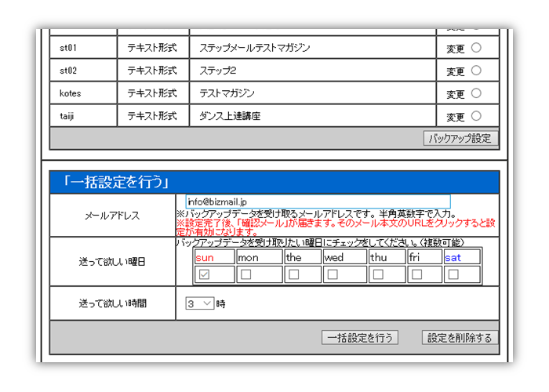
Task: Click the バックアップ設定 button
Action: coord(460,138)
